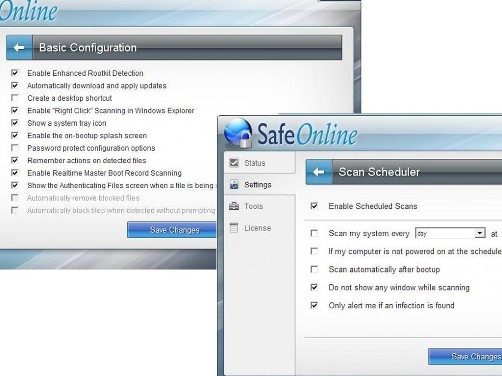Screen dimensions: 502x376
Task: Click the License document icon
Action: coord(234,228)
